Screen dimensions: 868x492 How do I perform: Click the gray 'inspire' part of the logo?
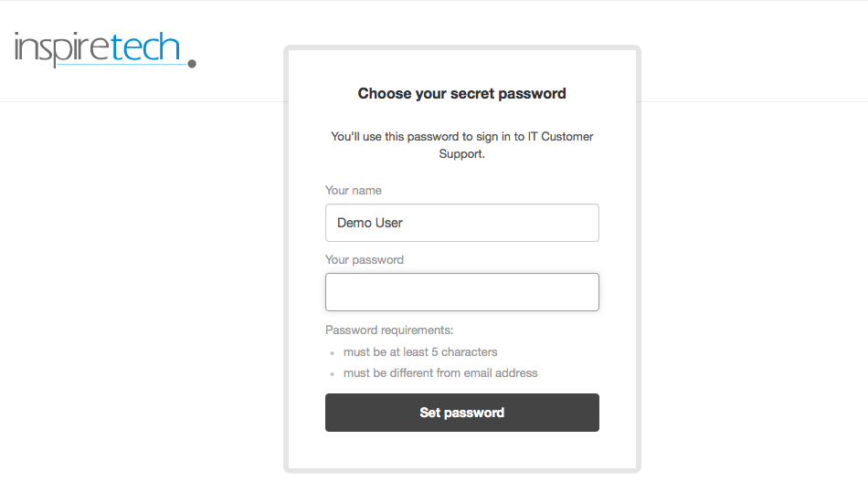point(62,48)
